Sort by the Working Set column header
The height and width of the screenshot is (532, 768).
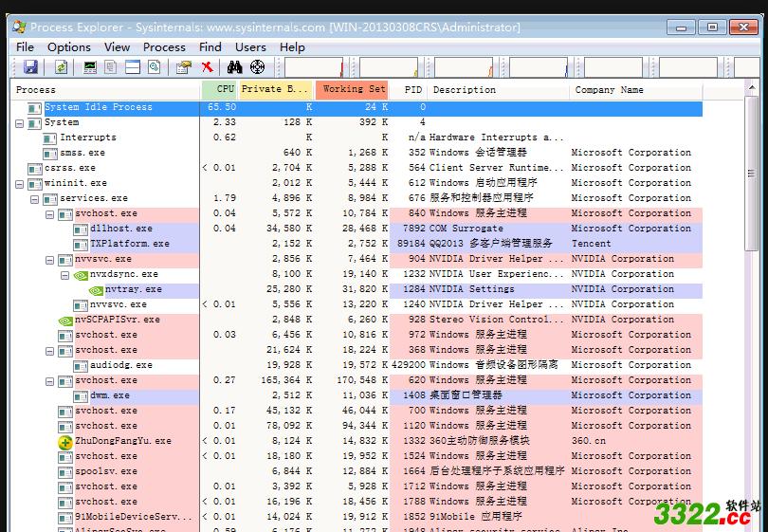tap(352, 90)
